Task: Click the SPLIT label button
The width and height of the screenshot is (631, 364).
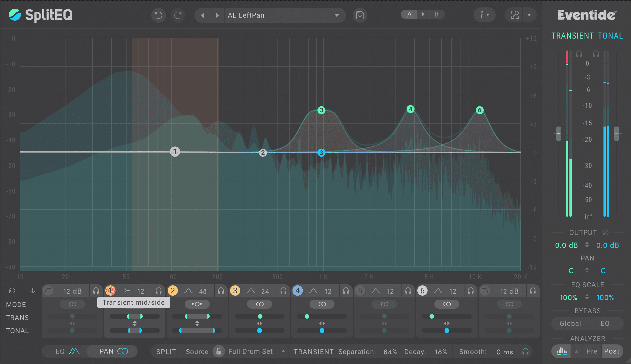Action: pos(166,352)
